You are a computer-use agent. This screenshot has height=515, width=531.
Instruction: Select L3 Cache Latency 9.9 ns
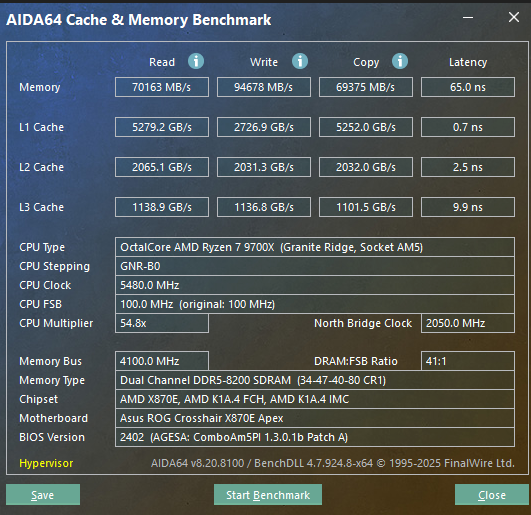coord(468,207)
